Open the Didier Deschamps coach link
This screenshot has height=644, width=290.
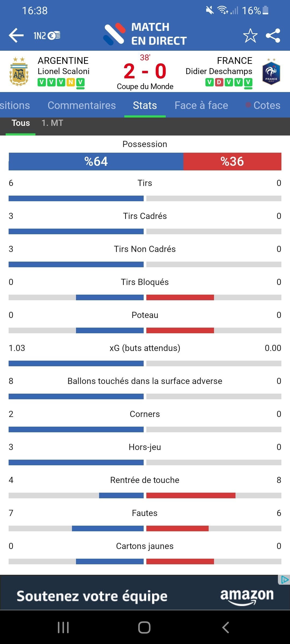(219, 71)
